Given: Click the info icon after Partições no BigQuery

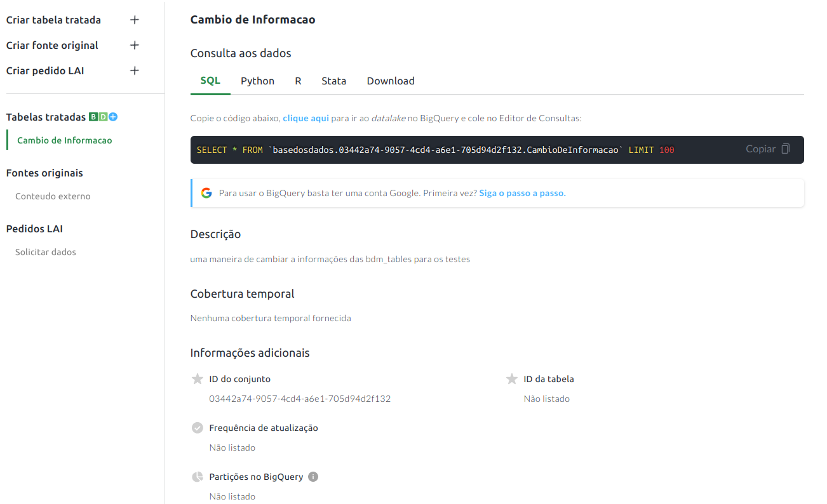Looking at the screenshot, I should (313, 477).
